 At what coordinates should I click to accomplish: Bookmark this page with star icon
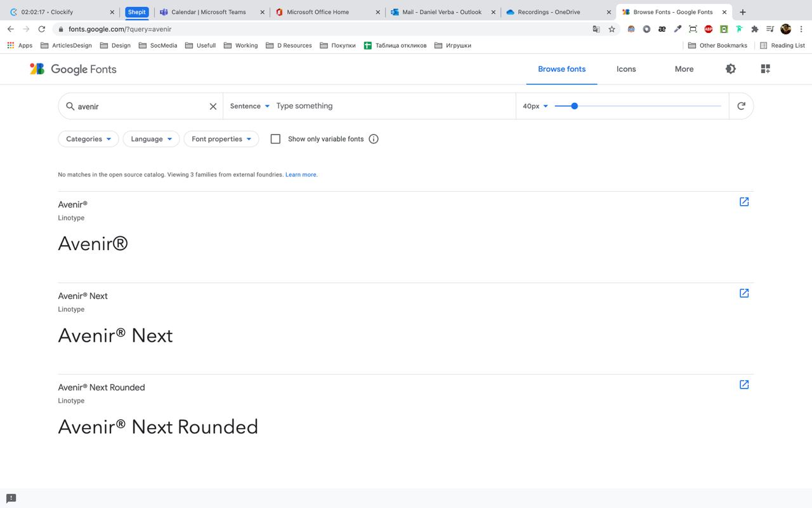(x=612, y=29)
